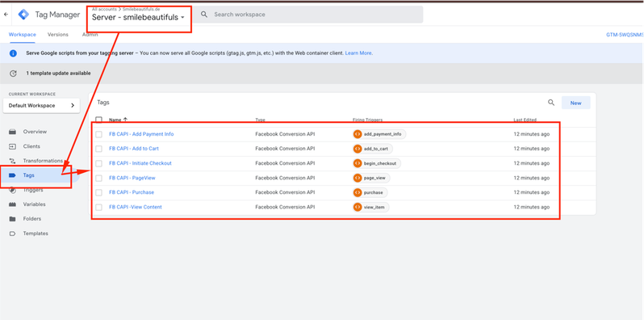Screen dimensions: 644x320
Task: Click the Tag Manager logo icon
Action: [x=24, y=15]
